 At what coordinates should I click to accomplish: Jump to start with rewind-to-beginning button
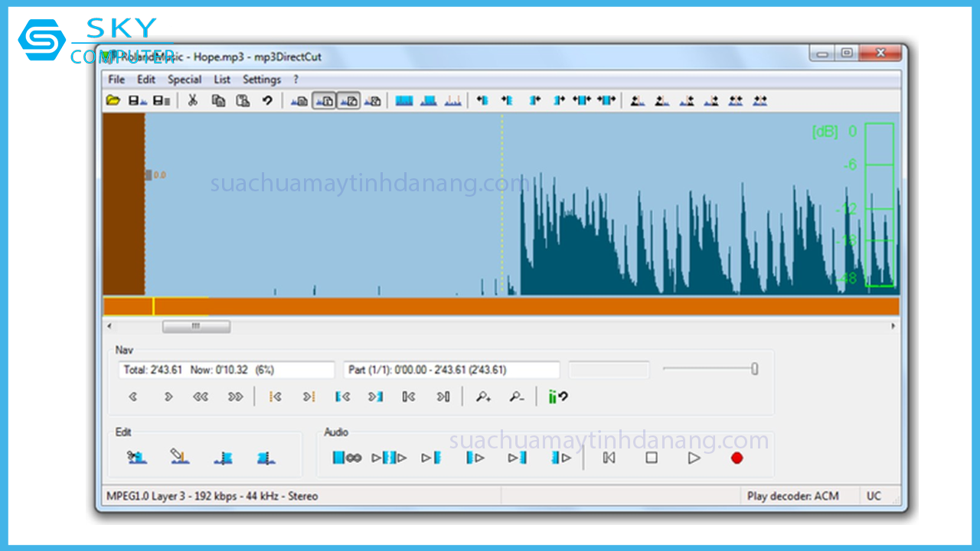pos(609,458)
